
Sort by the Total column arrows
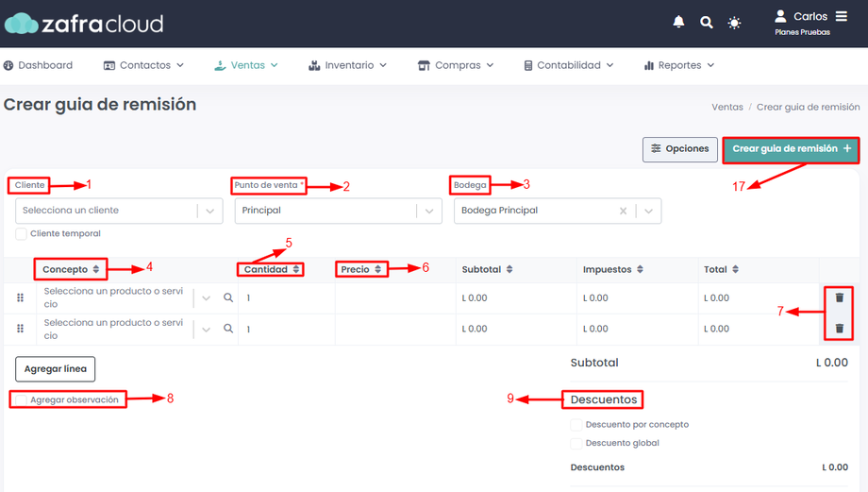coord(735,269)
